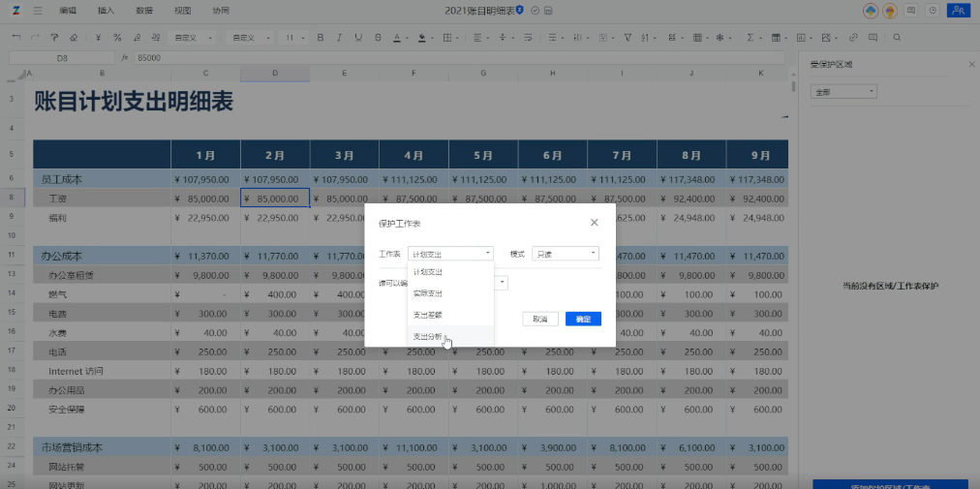Click the 员工成本 cell
Viewport: 980px width, 489px height.
coord(102,179)
